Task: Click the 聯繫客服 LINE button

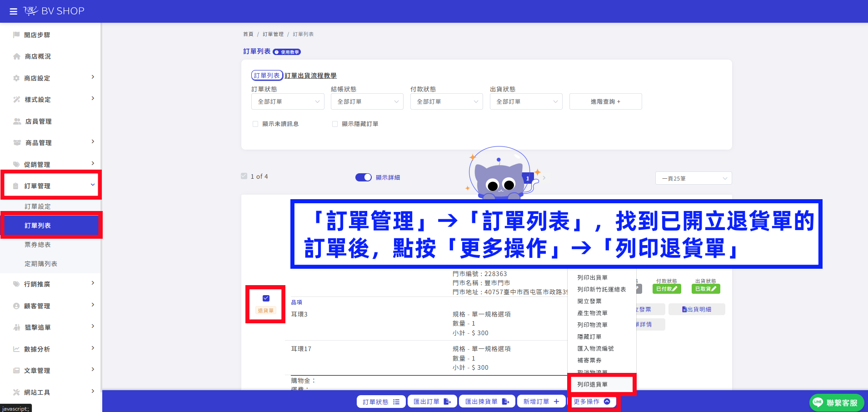Action: [x=836, y=402]
